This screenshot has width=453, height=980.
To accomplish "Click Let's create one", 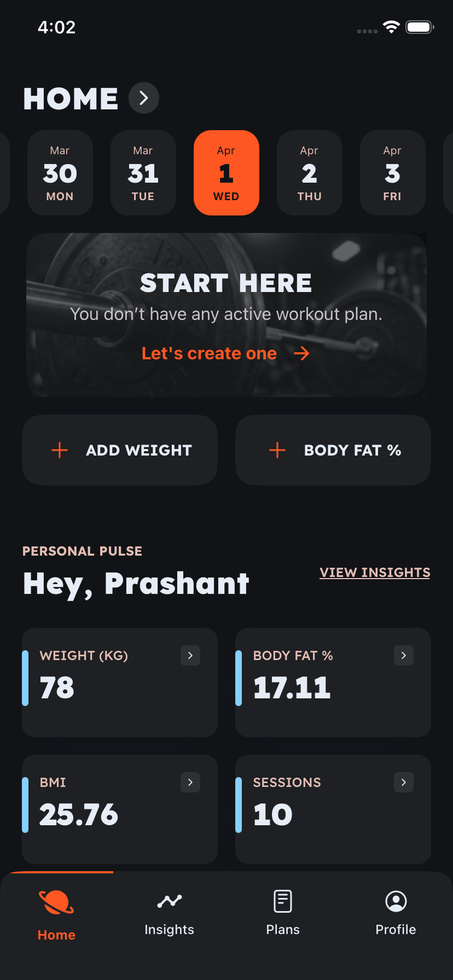I will coord(209,353).
